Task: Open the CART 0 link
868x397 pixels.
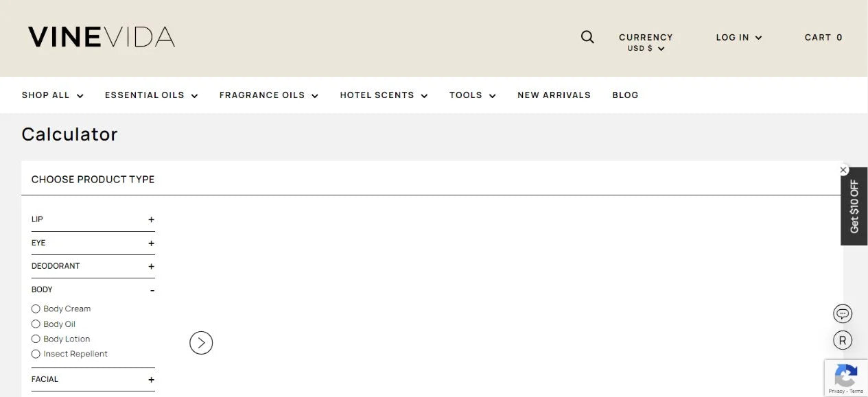Action: click(x=823, y=38)
